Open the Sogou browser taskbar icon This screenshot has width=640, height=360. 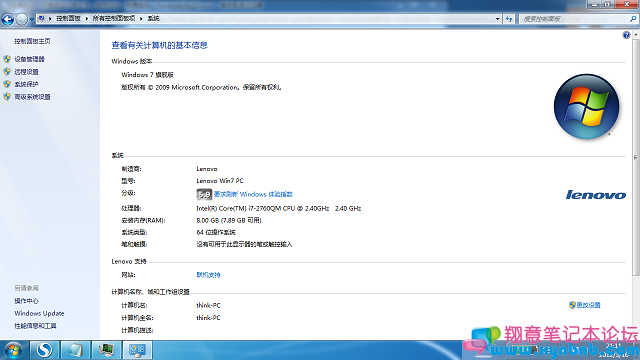click(44, 350)
